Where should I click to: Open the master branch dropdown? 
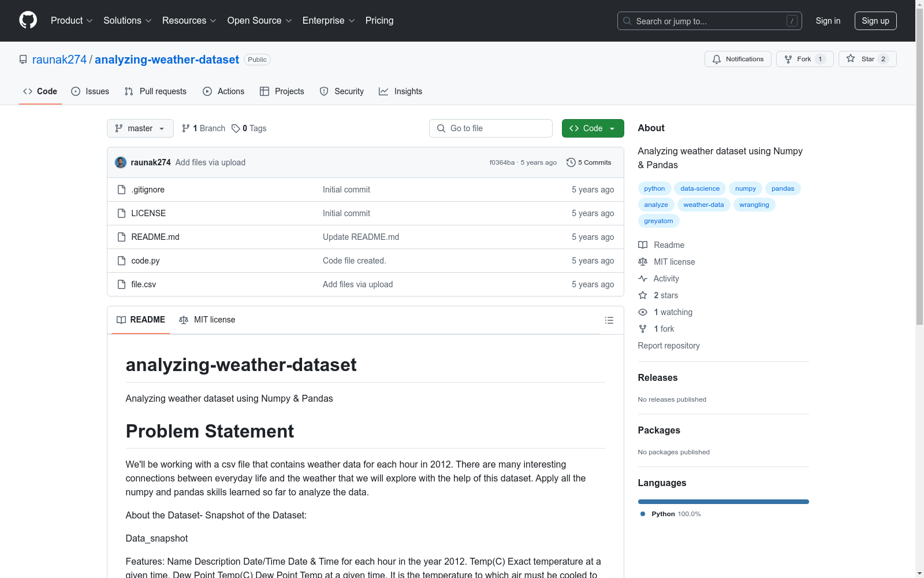coord(140,128)
